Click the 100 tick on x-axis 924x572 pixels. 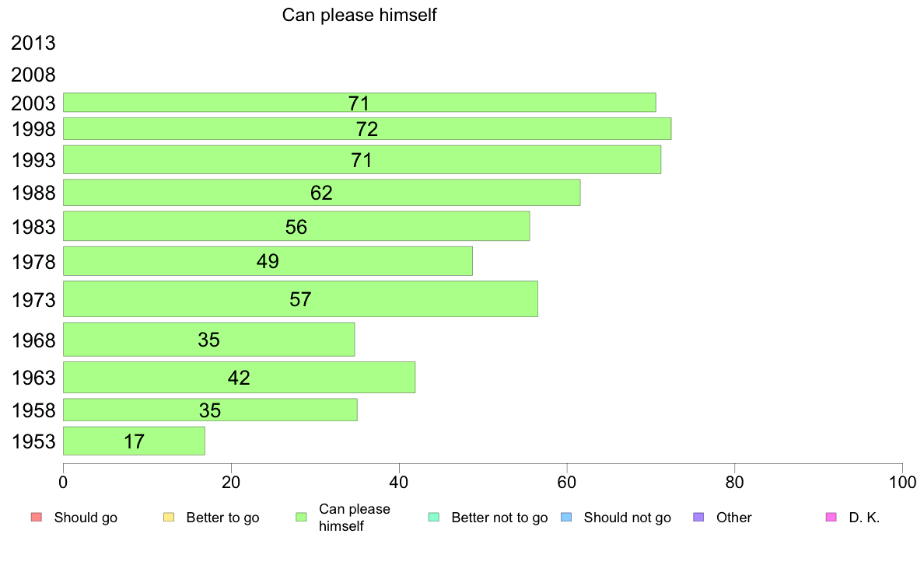[x=902, y=483]
